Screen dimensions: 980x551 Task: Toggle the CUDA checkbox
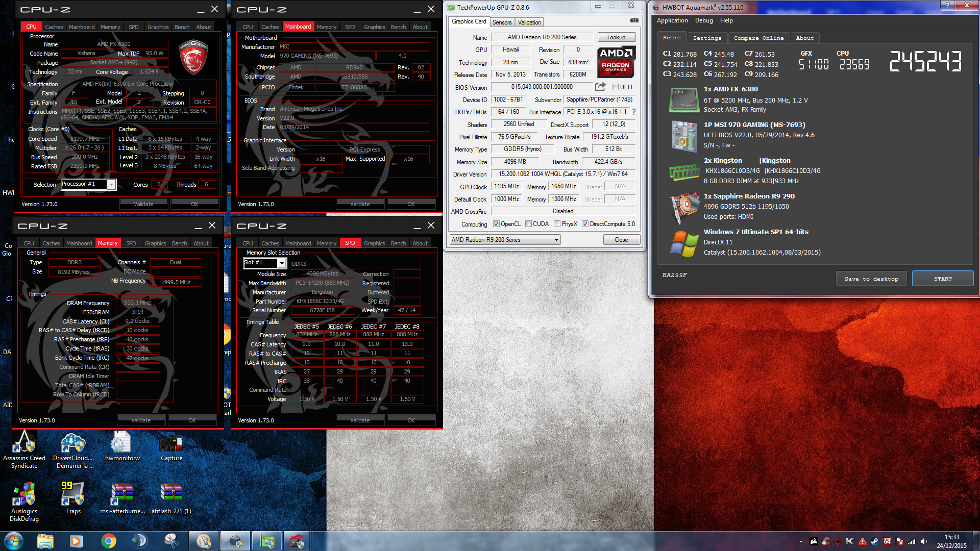[528, 224]
